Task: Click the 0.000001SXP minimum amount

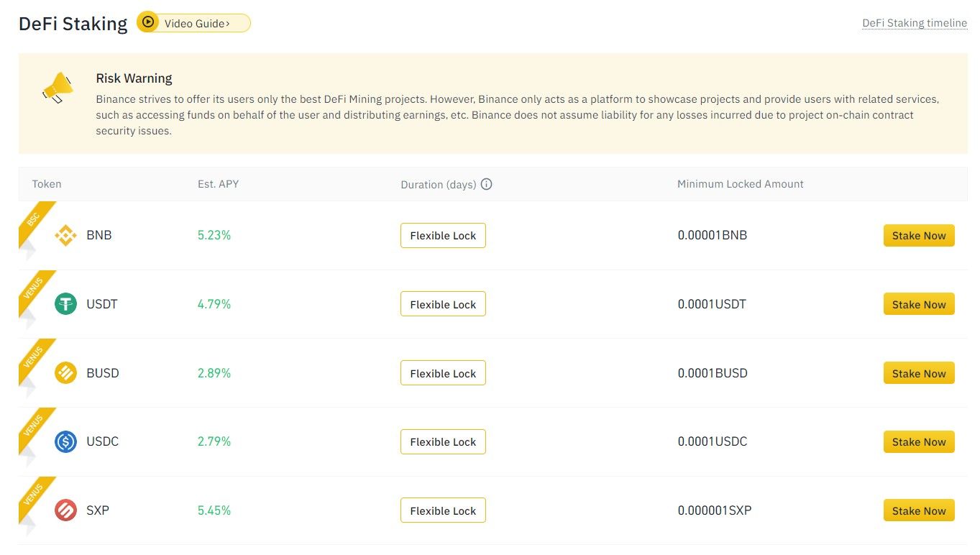Action: point(715,510)
